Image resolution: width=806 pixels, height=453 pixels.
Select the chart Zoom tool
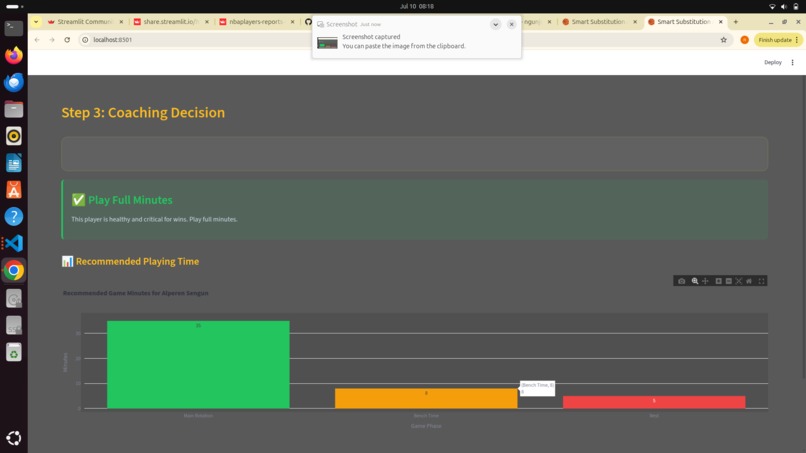click(x=695, y=281)
